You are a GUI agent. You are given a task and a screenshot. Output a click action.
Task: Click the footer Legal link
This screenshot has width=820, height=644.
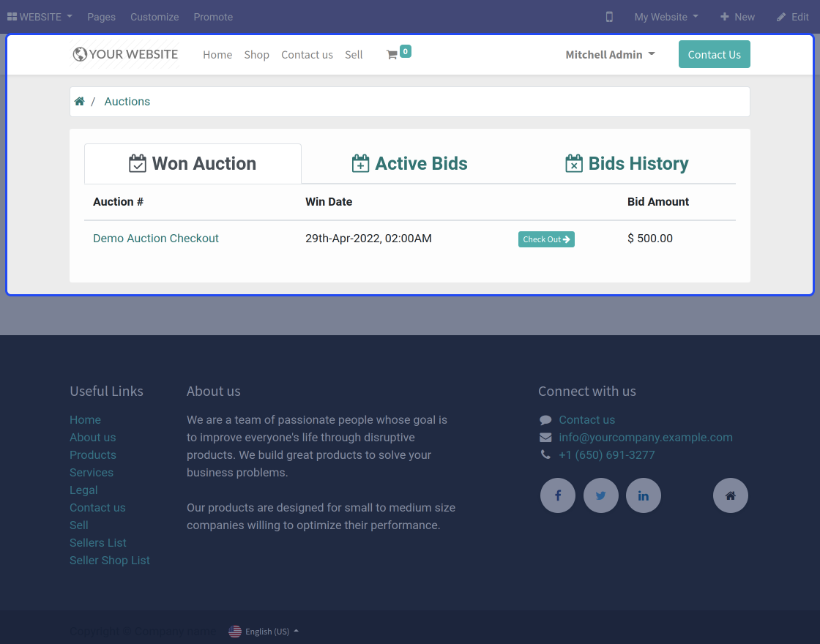(x=83, y=490)
